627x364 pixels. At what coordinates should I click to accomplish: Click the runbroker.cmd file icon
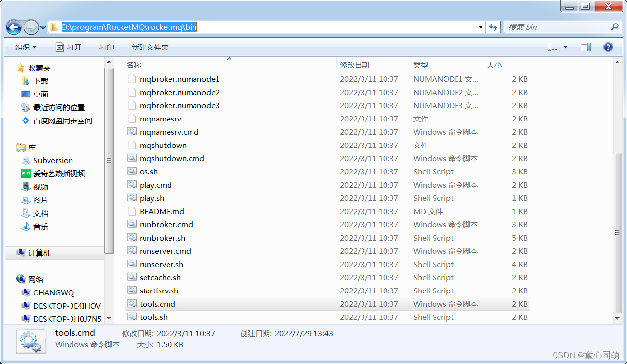click(x=131, y=224)
